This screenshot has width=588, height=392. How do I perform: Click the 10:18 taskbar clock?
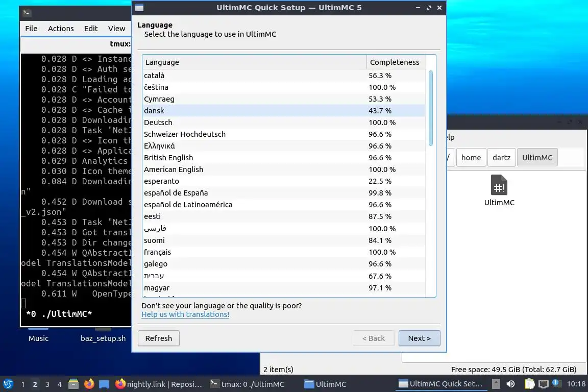[576, 384]
